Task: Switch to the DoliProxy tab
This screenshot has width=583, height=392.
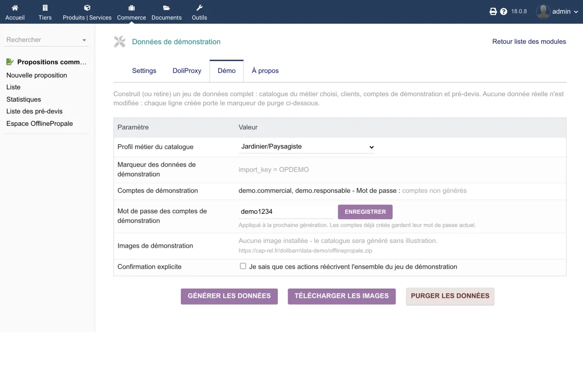Action: point(187,71)
